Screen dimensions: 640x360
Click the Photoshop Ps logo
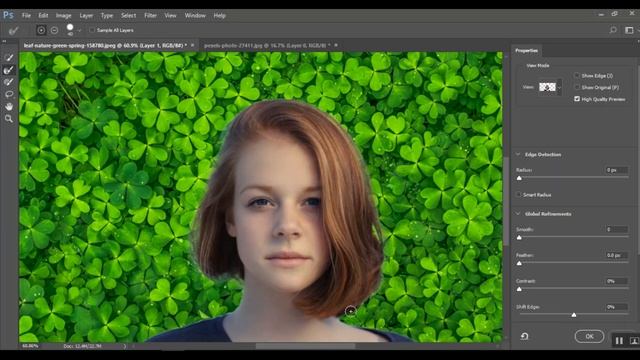(8, 16)
